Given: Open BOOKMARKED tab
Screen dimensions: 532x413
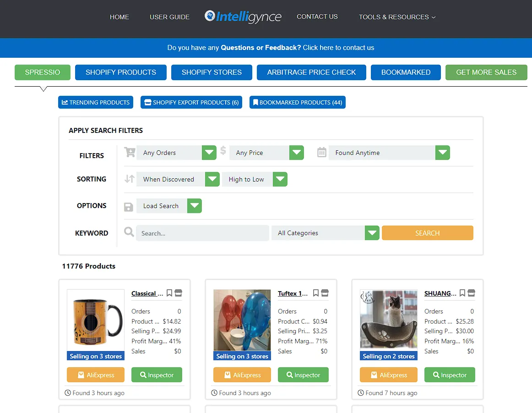Looking at the screenshot, I should [x=406, y=72].
